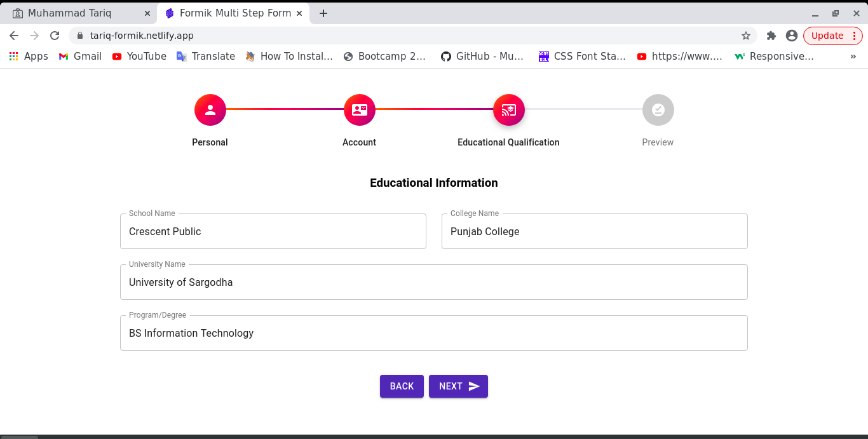
Task: Click the Personal step icon
Action: (x=210, y=110)
